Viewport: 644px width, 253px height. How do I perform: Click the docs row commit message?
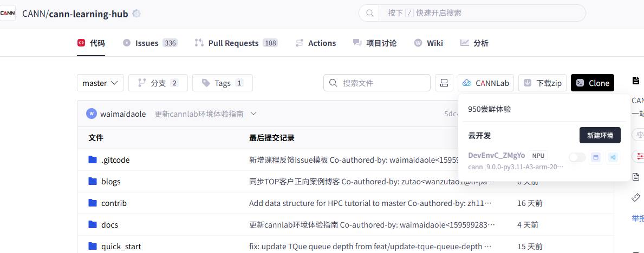tap(372, 225)
